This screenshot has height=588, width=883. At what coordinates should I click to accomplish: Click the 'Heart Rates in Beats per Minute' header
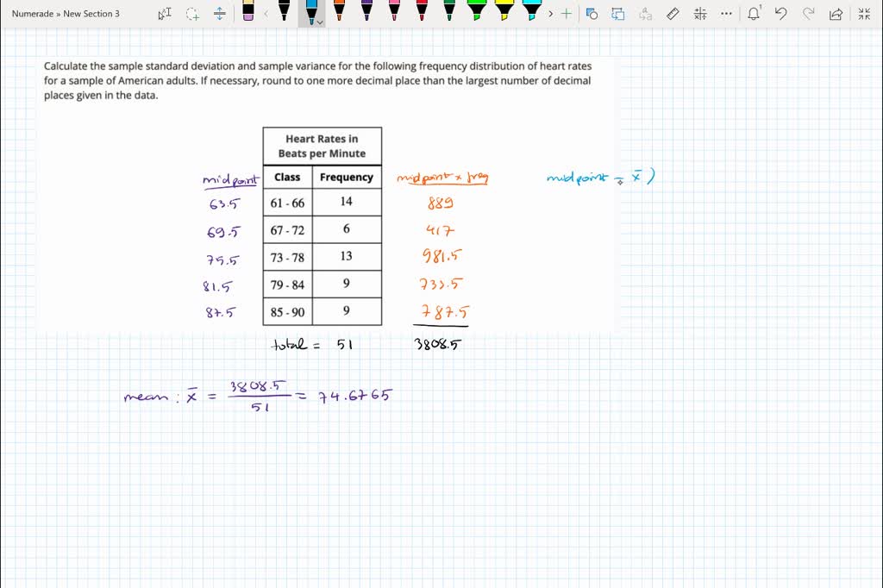click(x=323, y=146)
